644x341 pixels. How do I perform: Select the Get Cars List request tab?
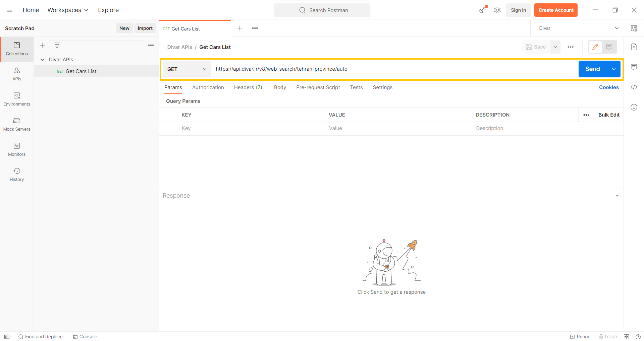click(195, 29)
